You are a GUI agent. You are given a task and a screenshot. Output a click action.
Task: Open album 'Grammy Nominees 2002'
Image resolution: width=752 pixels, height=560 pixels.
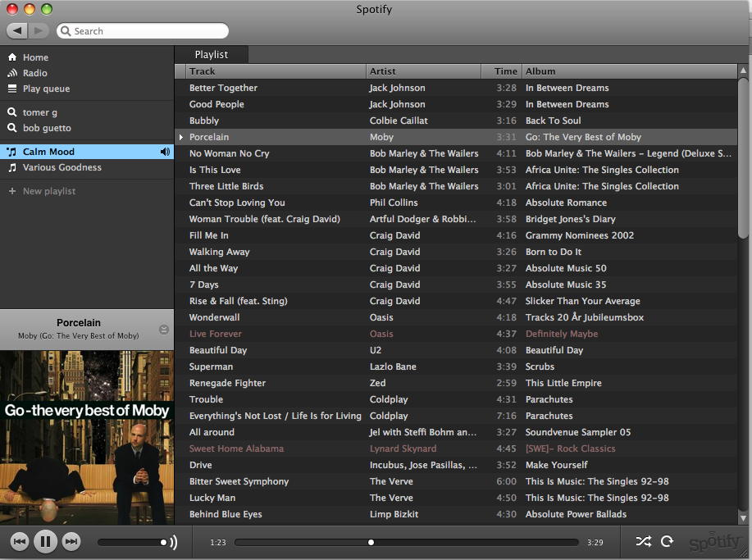(580, 235)
